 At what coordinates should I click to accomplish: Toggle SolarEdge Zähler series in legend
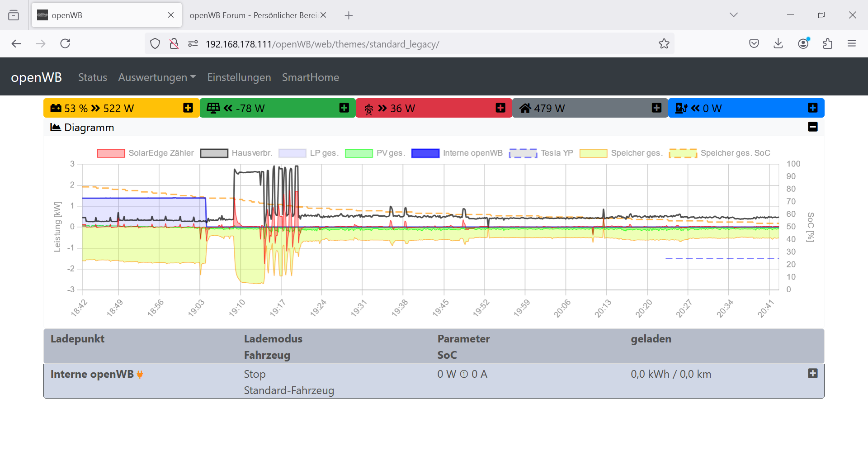[x=146, y=153]
